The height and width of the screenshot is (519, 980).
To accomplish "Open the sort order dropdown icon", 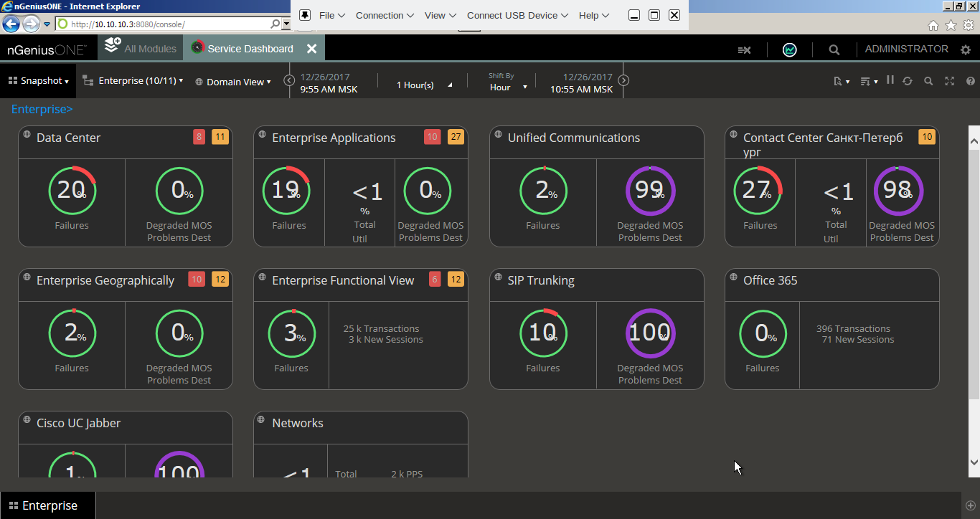I will click(869, 81).
